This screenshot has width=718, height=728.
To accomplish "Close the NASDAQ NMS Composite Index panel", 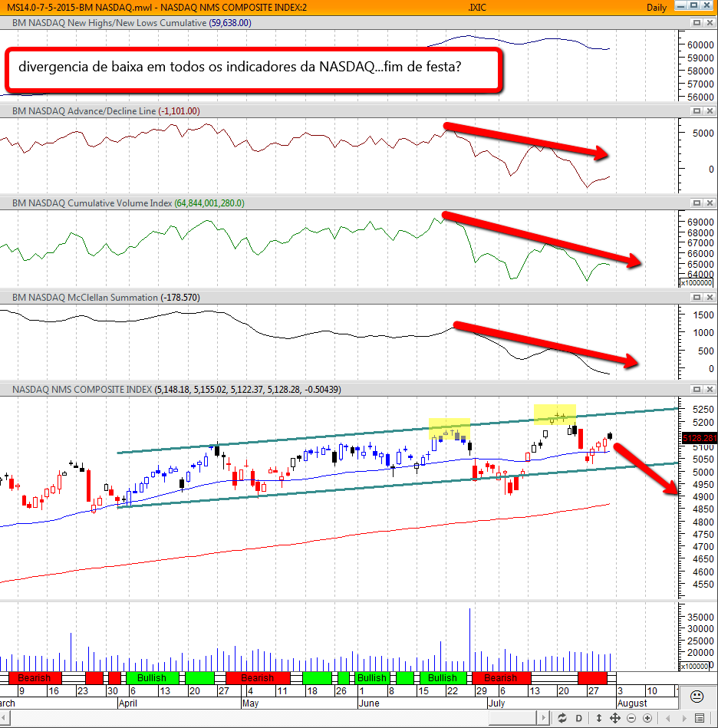I will point(710,389).
